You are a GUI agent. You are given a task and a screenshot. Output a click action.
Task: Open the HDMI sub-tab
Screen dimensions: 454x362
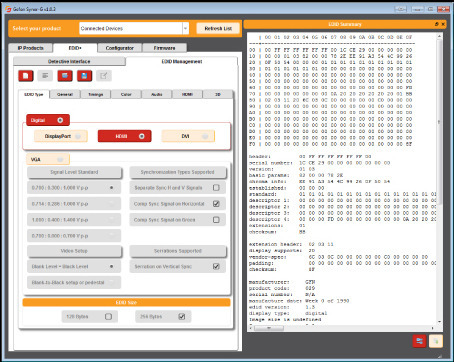pos(187,94)
